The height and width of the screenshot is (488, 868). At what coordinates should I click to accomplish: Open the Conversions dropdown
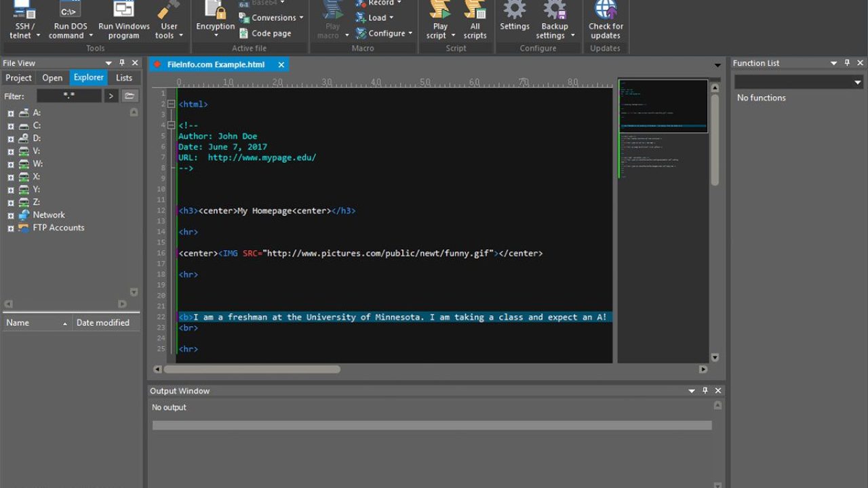(271, 18)
